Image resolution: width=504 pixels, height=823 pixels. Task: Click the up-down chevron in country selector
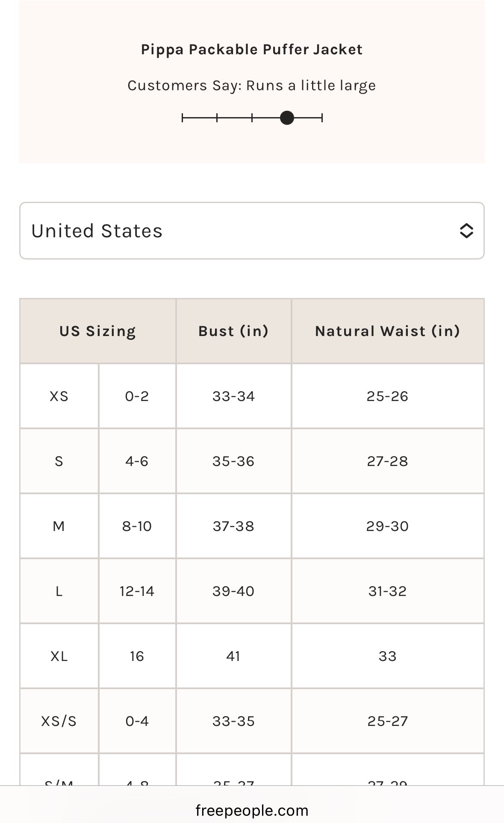click(466, 231)
